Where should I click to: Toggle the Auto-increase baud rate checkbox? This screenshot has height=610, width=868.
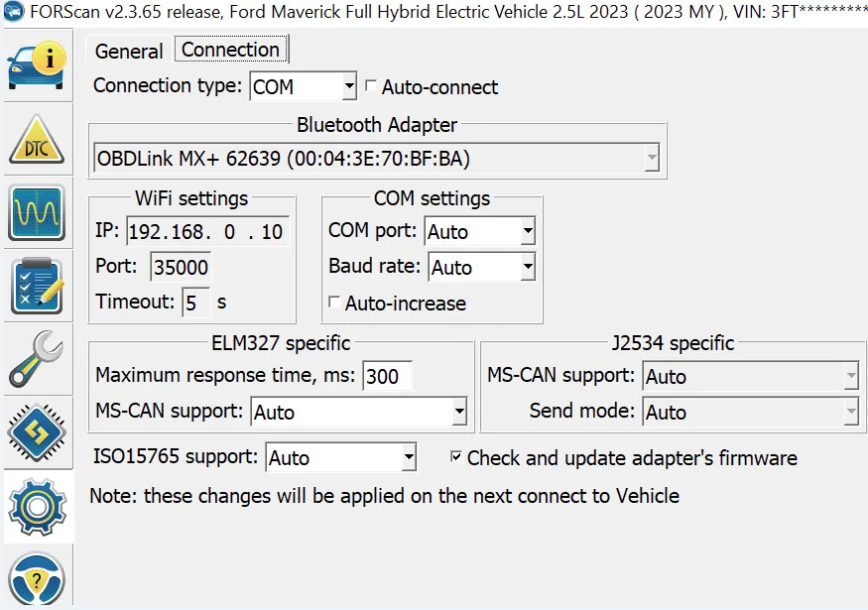(x=335, y=303)
